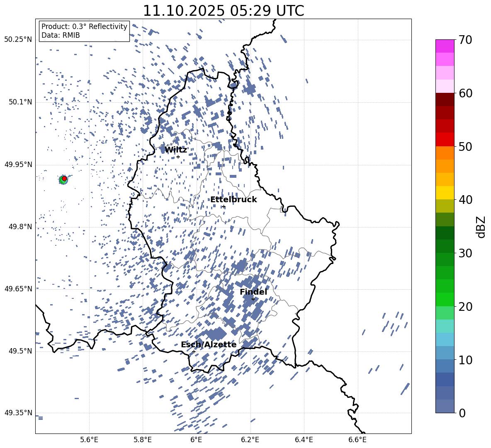Click the 6°E longitude label
The height and width of the screenshot is (448, 491).
(196, 440)
